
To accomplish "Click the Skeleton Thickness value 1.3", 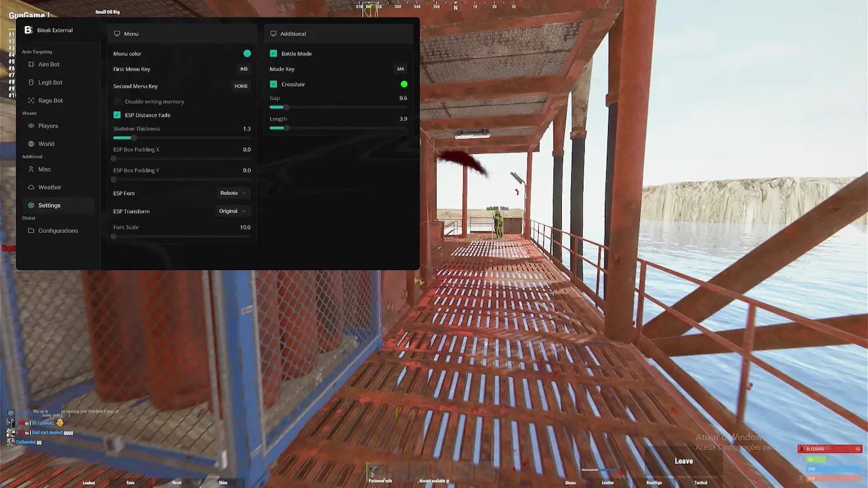I will [247, 129].
